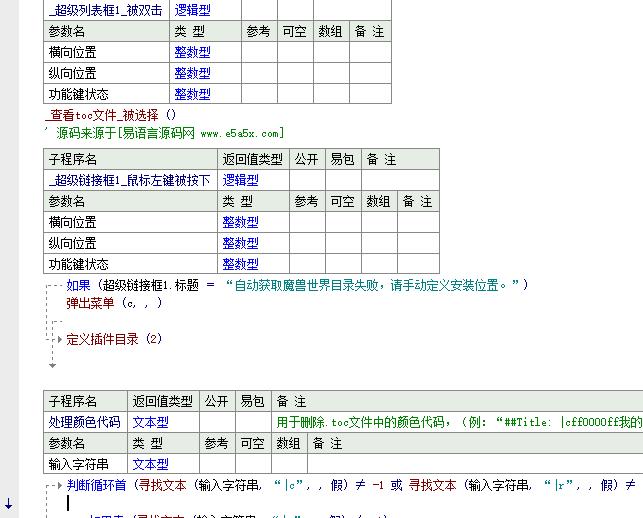Toggle 公开 cell for 处理颜色代码 subroutine

(x=216, y=422)
